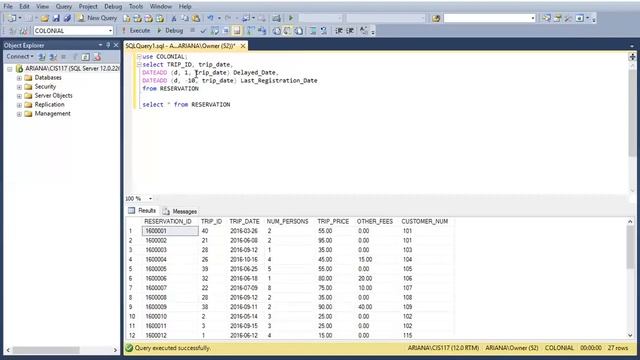This screenshot has height=360, width=640.
Task: Open the Edit menu
Action: [x=24, y=7]
